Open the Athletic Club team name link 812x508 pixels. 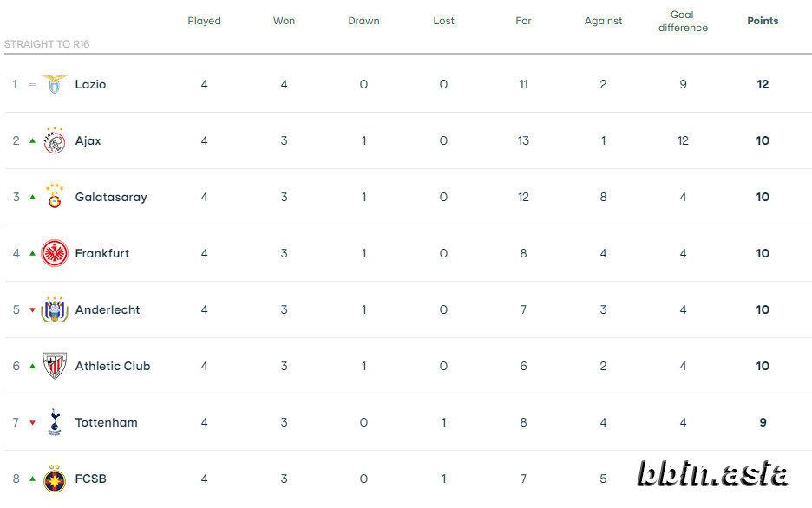113,366
